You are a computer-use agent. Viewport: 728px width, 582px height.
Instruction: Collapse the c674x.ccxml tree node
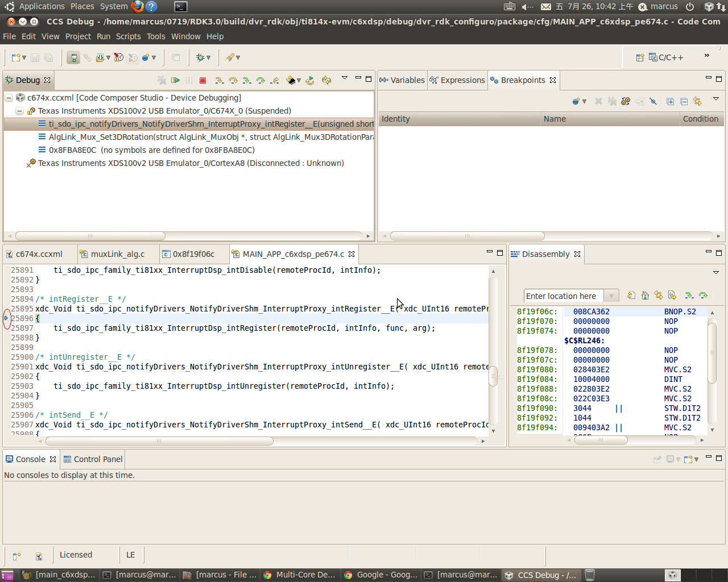click(9, 98)
